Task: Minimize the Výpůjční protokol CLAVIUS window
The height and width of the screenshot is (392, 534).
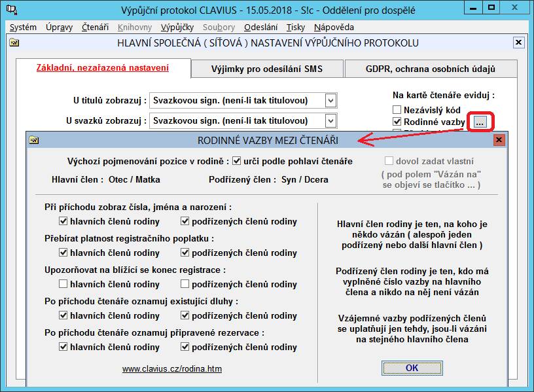Action: tap(473, 8)
